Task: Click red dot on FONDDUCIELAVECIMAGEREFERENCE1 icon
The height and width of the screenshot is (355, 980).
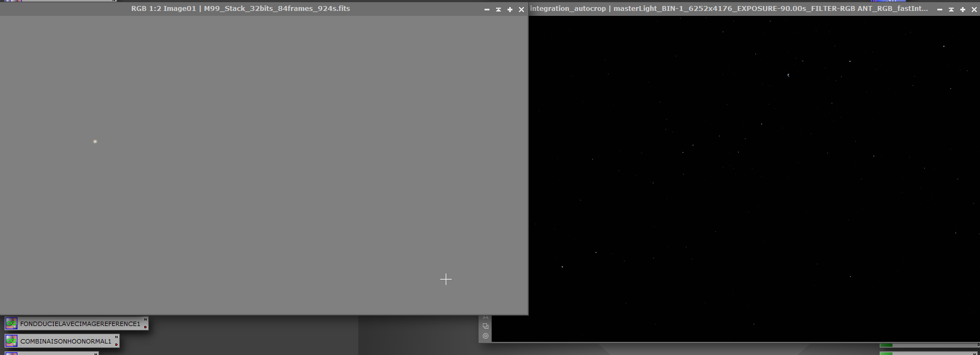Action: (x=145, y=327)
